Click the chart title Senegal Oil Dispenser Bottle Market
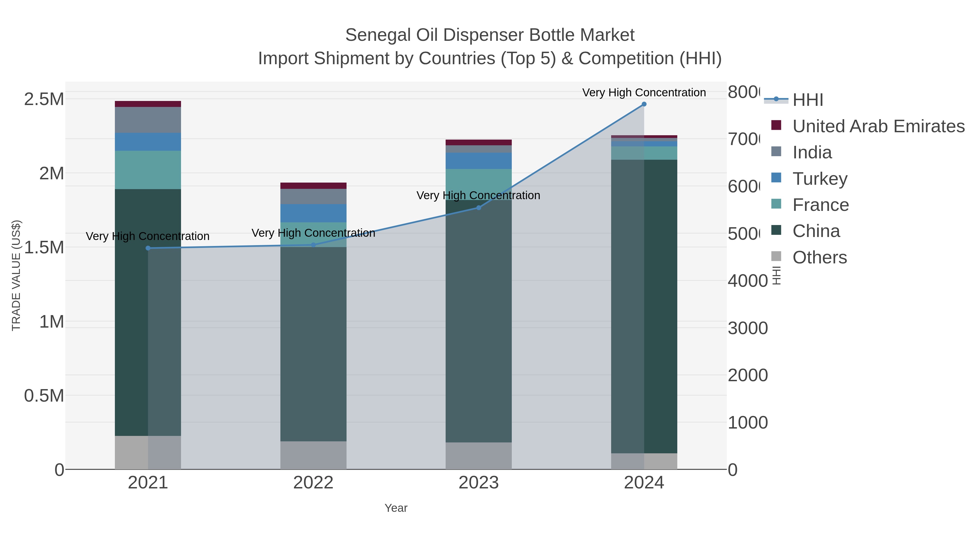 tap(490, 35)
